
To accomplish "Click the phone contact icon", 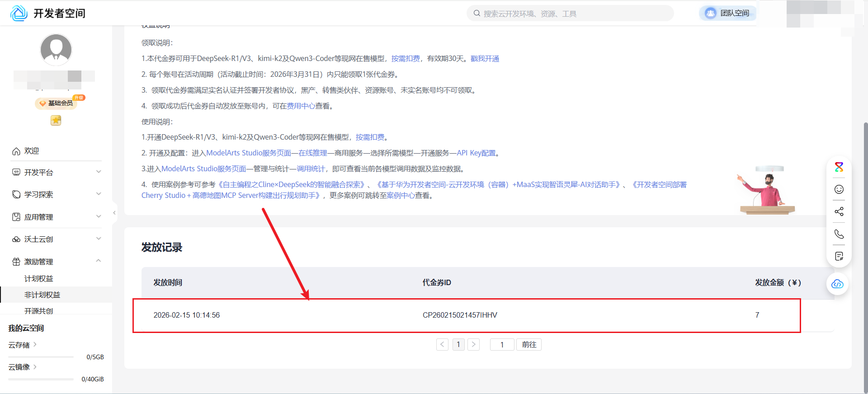I will click(x=839, y=234).
